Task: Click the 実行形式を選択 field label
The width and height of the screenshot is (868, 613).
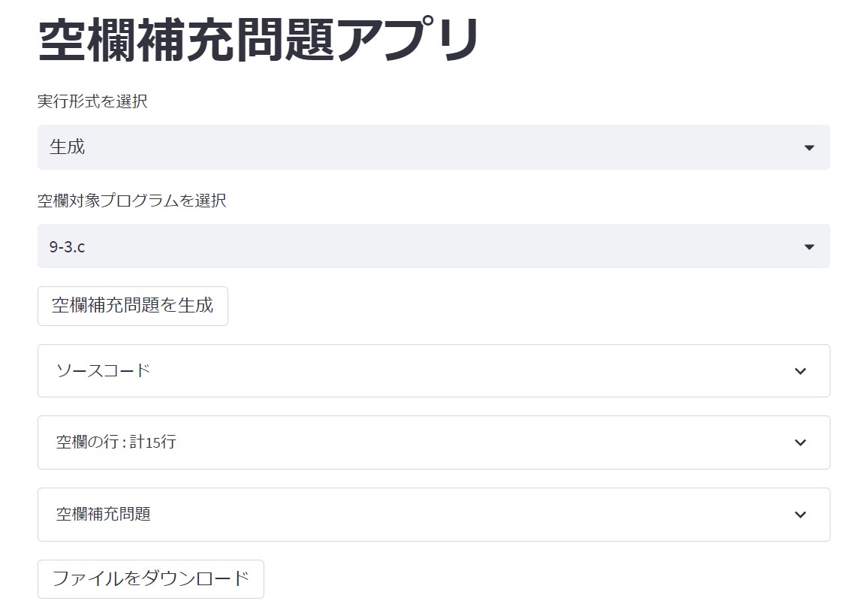Action: coord(92,101)
